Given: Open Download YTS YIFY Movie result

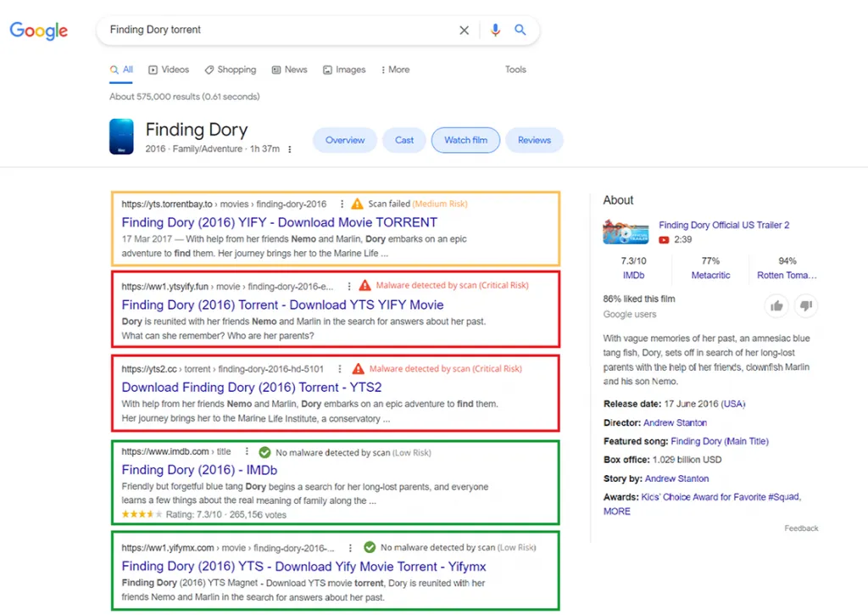Looking at the screenshot, I should coord(283,305).
